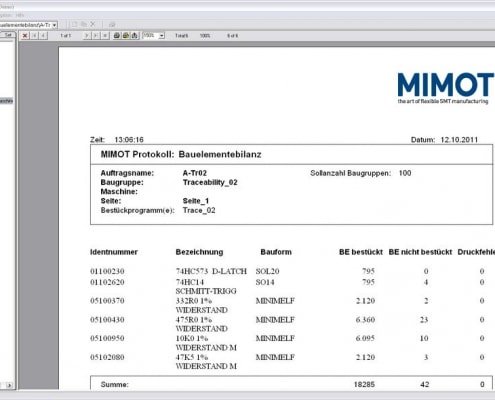Go to previous report page
495x400 pixels.
pos(43,36)
